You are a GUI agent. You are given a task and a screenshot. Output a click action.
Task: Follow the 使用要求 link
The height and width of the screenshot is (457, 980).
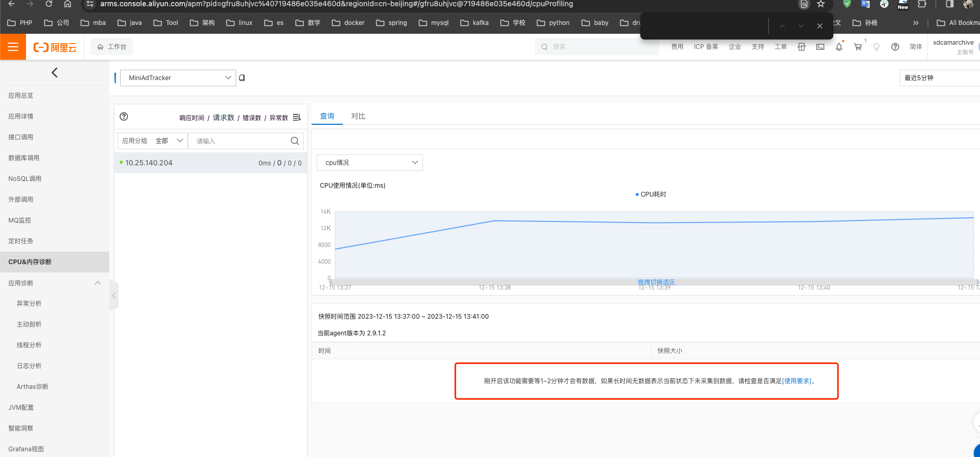pos(797,381)
